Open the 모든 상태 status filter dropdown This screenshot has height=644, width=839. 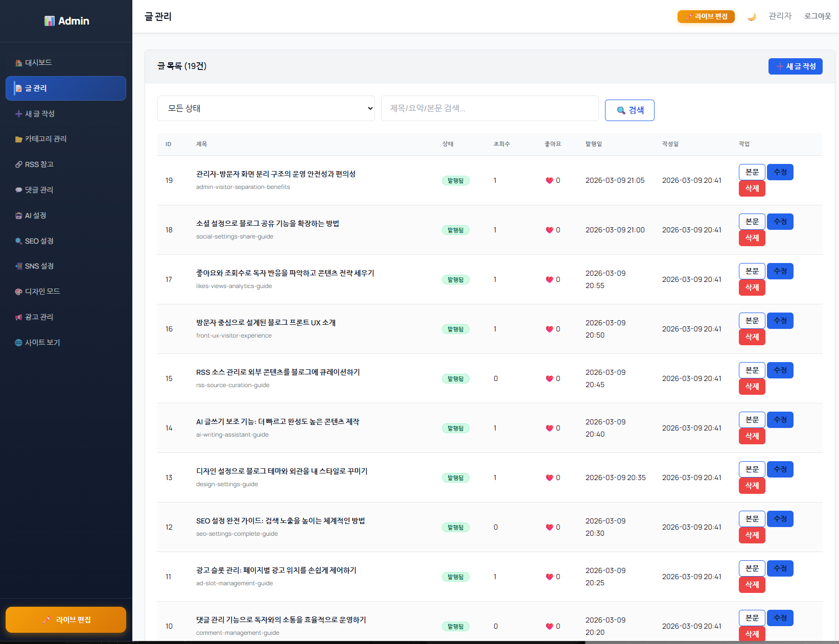266,108
